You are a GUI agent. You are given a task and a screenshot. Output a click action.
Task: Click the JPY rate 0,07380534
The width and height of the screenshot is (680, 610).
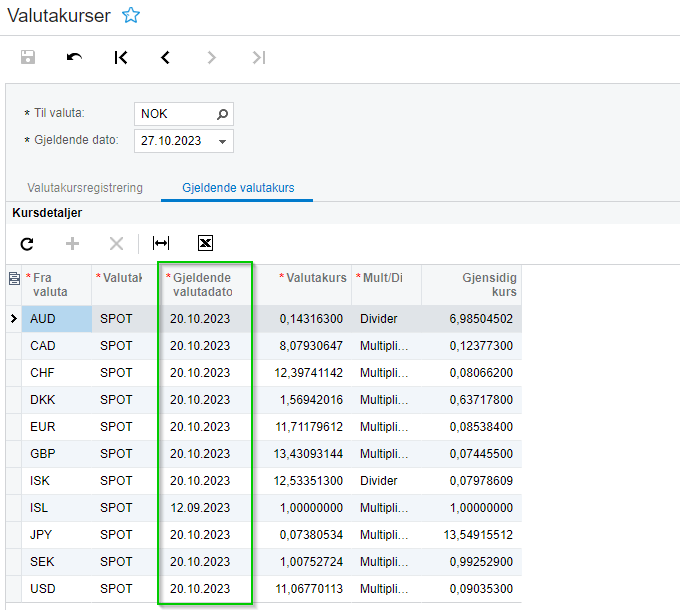311,535
